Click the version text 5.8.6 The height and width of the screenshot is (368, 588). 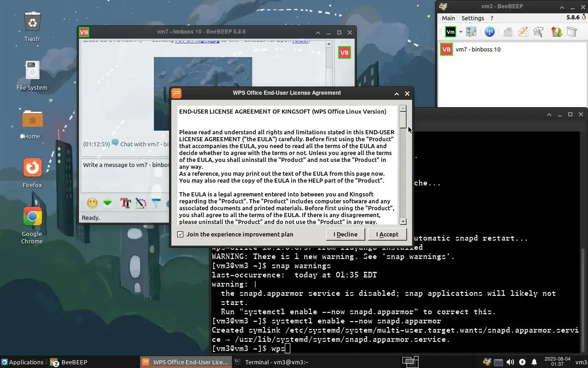[x=573, y=17]
